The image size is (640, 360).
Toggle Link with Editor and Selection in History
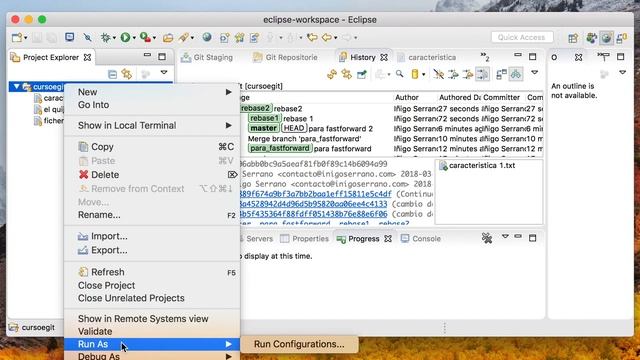pyautogui.click(x=347, y=74)
